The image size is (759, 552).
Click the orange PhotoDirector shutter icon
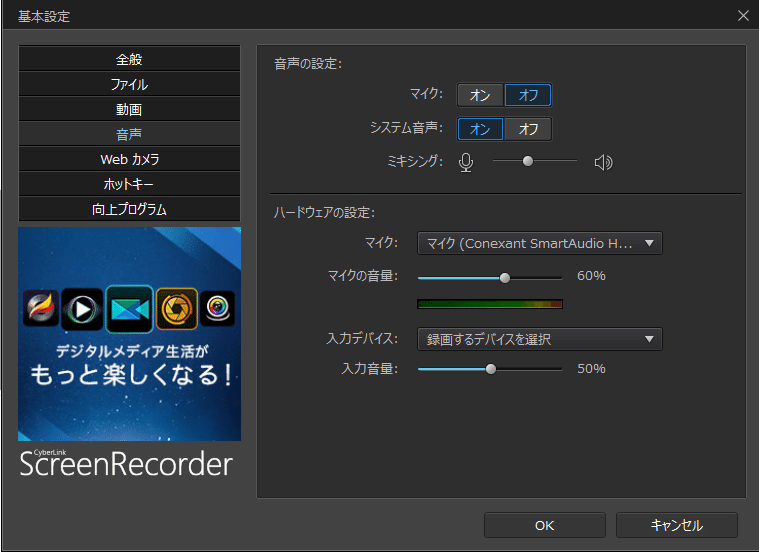coord(177,309)
